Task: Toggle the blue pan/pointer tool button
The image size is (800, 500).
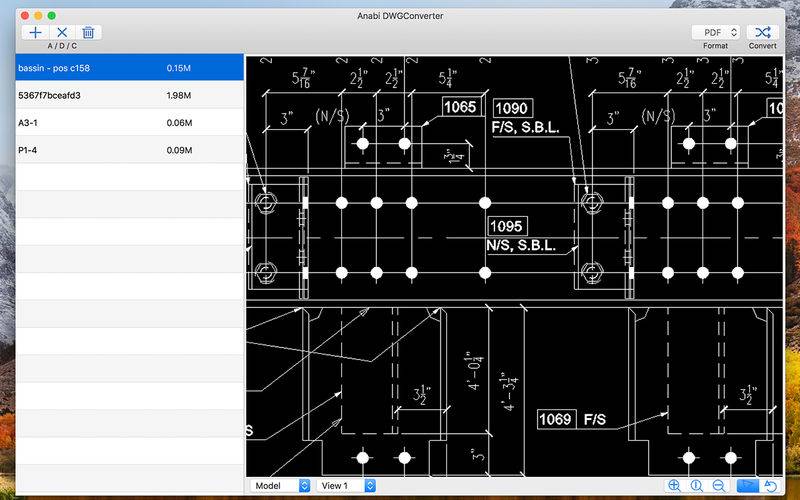Action: [x=748, y=486]
